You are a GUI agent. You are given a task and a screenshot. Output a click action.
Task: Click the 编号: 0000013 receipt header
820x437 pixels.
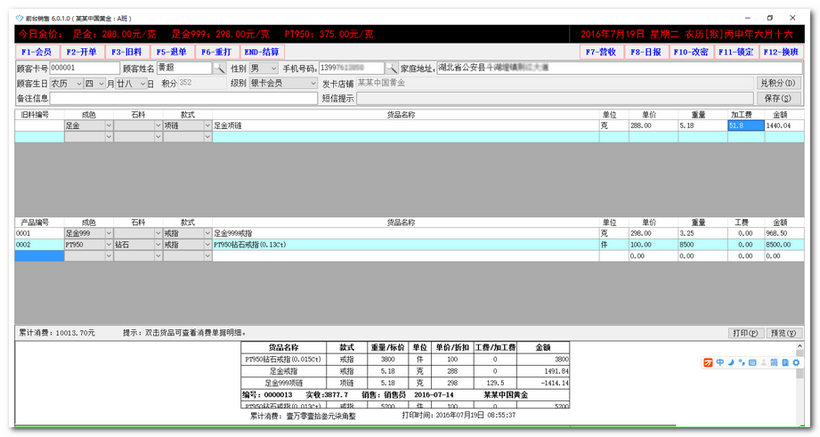[x=267, y=395]
